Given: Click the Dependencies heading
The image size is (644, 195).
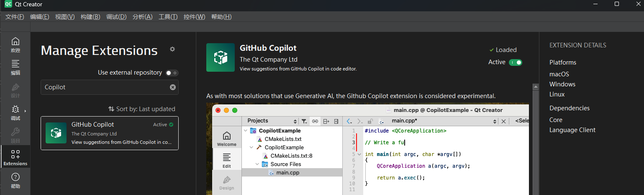Looking at the screenshot, I should pos(570,108).
